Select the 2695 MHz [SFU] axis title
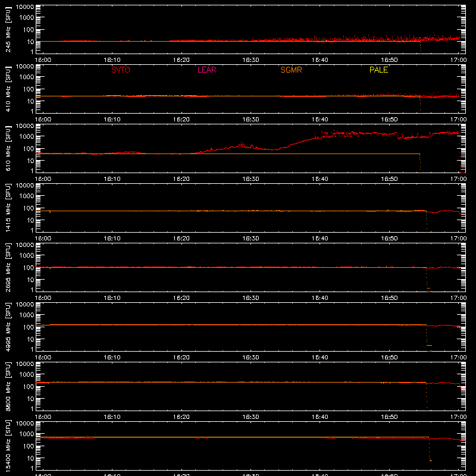The width and height of the screenshot is (476, 476). 8,267
